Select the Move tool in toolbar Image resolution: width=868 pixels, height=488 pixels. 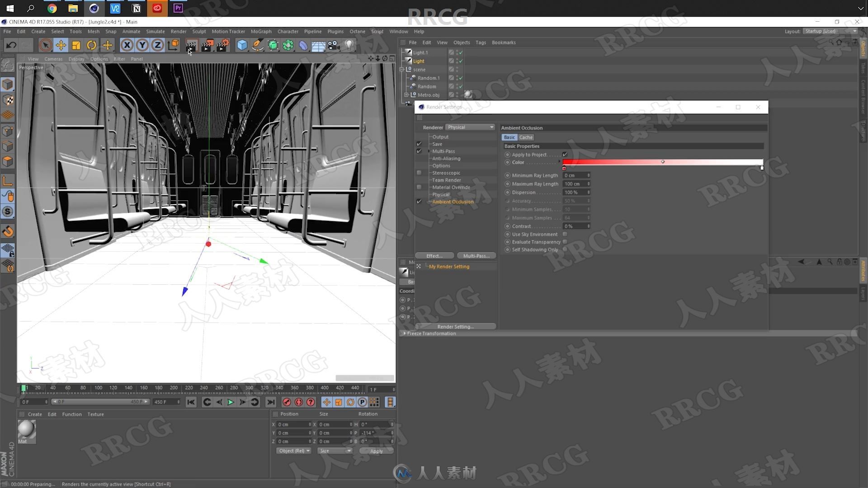(x=60, y=45)
